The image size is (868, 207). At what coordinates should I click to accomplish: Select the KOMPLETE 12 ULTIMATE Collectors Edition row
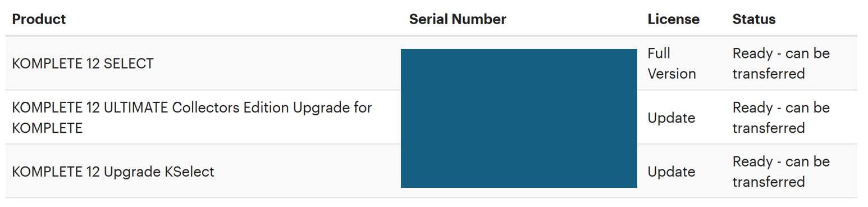click(431, 118)
